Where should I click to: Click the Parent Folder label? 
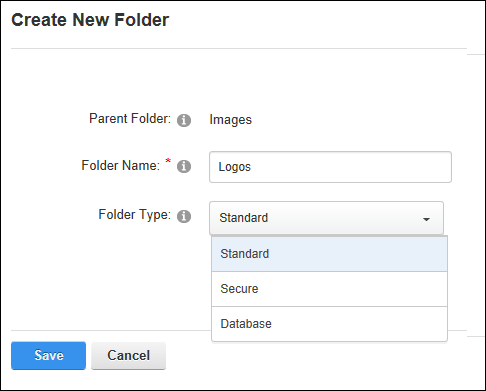(130, 119)
